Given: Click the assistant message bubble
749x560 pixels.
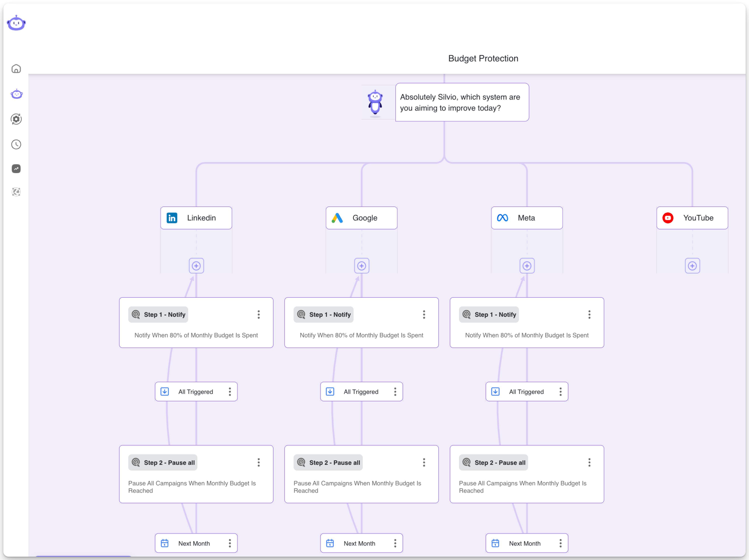Looking at the screenshot, I should pyautogui.click(x=462, y=102).
